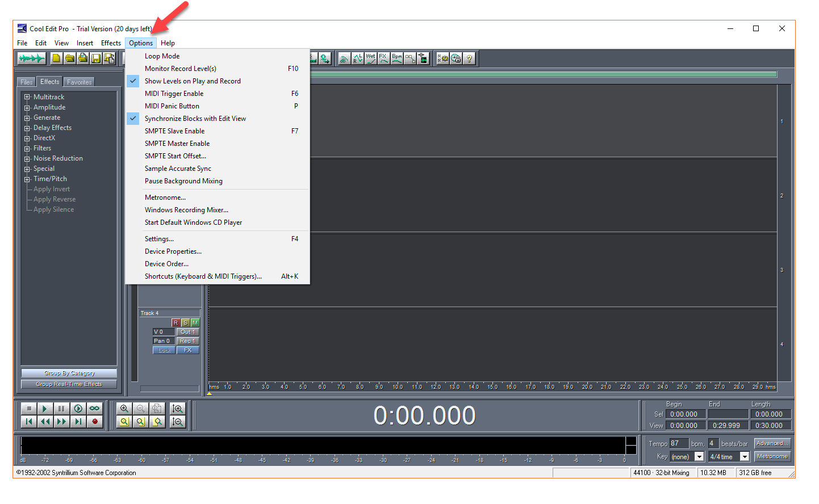Click the Tempo field showing 87

click(679, 443)
